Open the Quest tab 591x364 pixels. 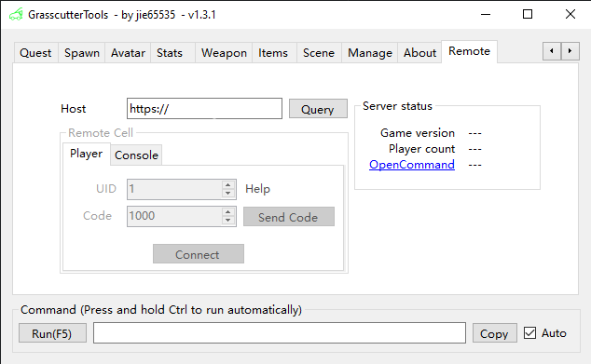[x=35, y=53]
